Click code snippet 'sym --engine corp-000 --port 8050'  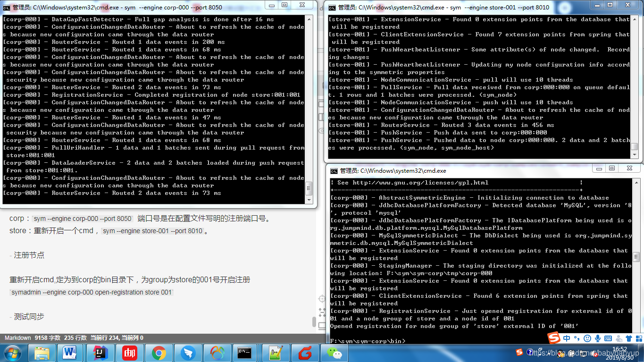pos(83,219)
